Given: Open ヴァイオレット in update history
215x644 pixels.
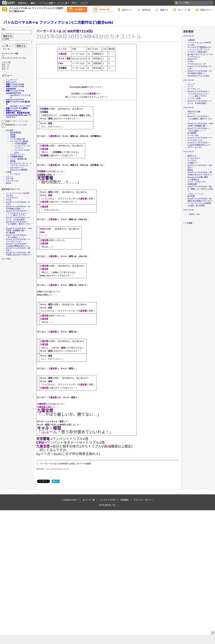Looking at the screenshot, I should pyautogui.click(x=194, y=89).
